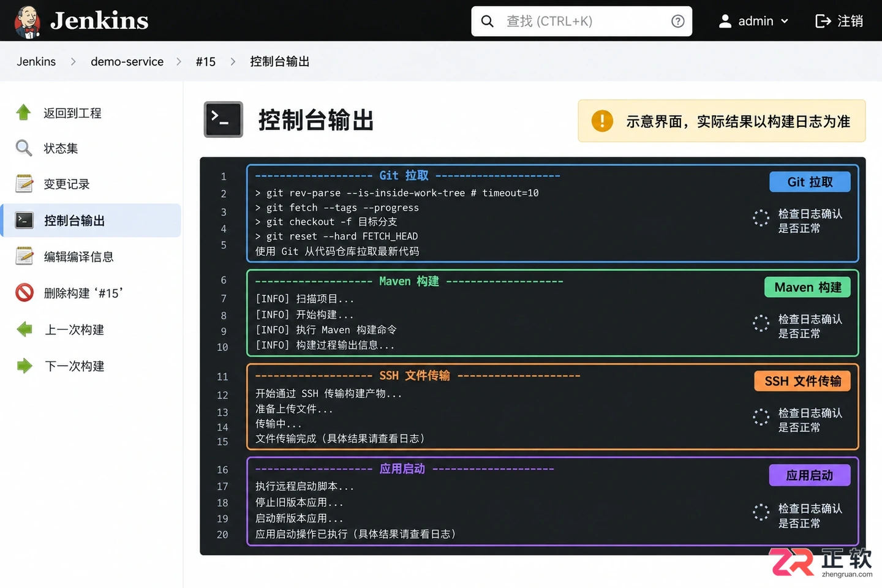882x588 pixels.
Task: Click the red prohibited icon for 删除构建
Action: pyautogui.click(x=24, y=293)
